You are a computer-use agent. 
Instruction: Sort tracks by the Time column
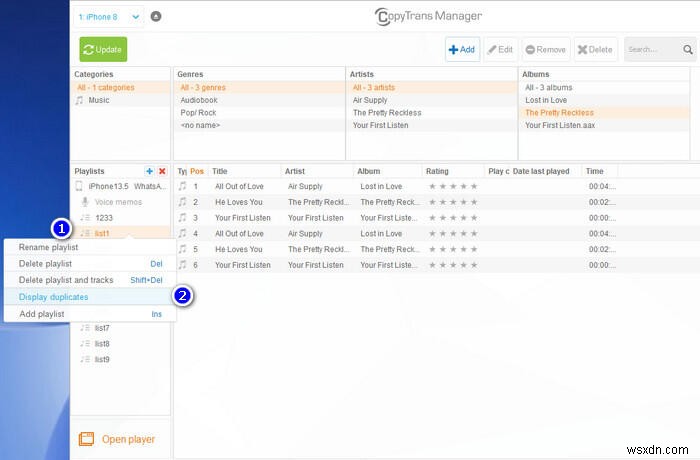(600, 171)
